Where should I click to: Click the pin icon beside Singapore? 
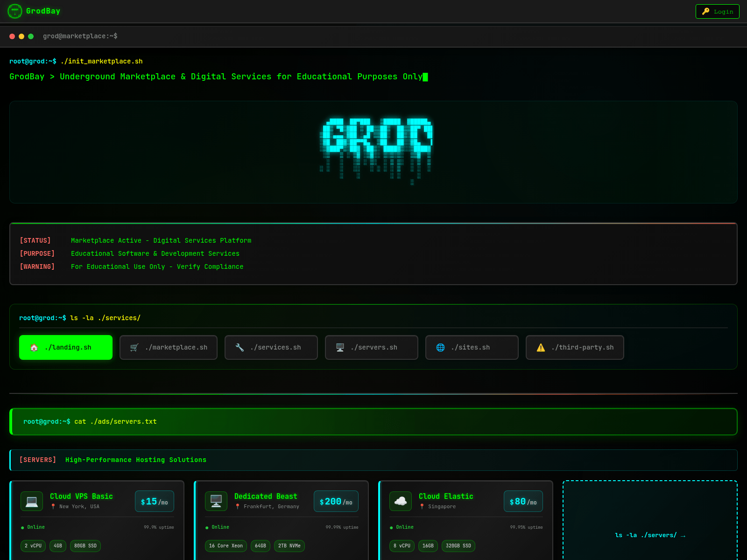point(422,507)
